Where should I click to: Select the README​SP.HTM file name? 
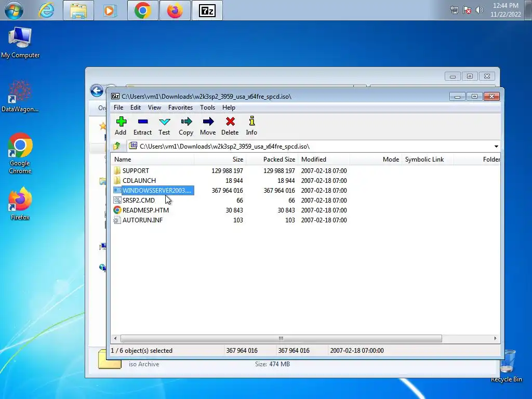click(145, 210)
